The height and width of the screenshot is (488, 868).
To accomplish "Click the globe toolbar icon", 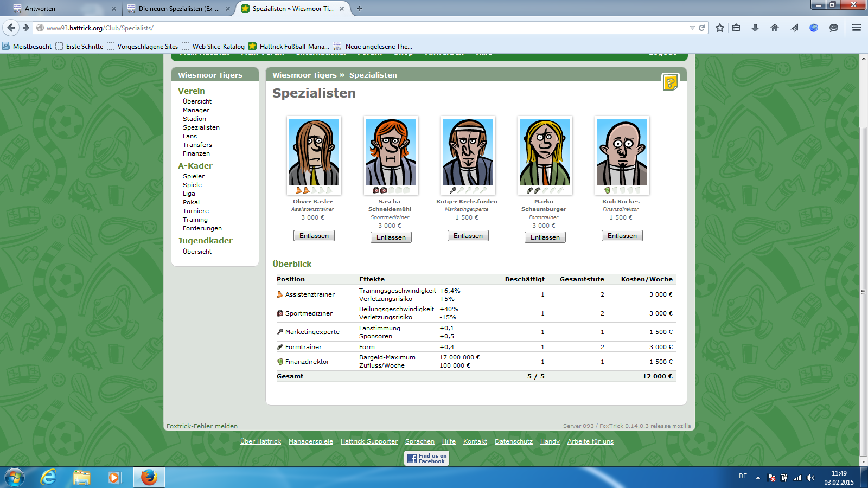I will (x=814, y=28).
